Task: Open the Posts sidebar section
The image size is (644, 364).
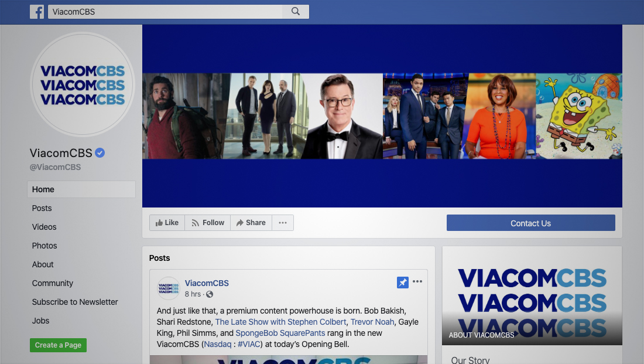Action: (42, 208)
